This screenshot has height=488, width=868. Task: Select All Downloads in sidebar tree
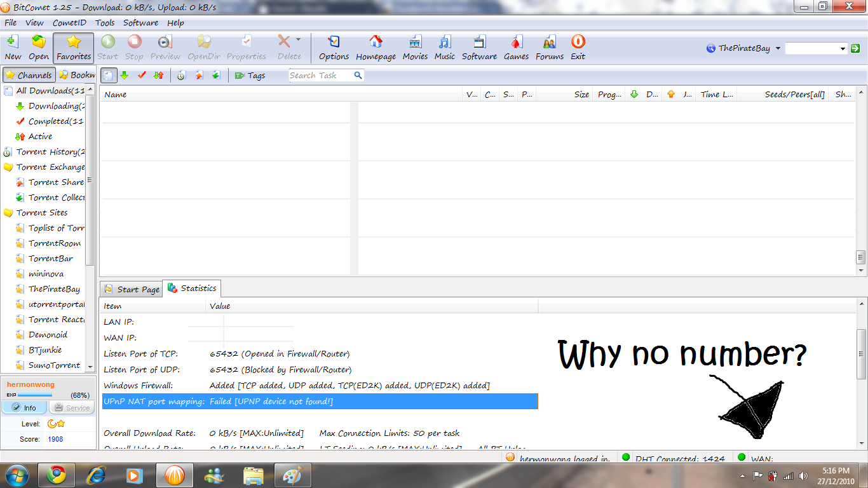50,91
